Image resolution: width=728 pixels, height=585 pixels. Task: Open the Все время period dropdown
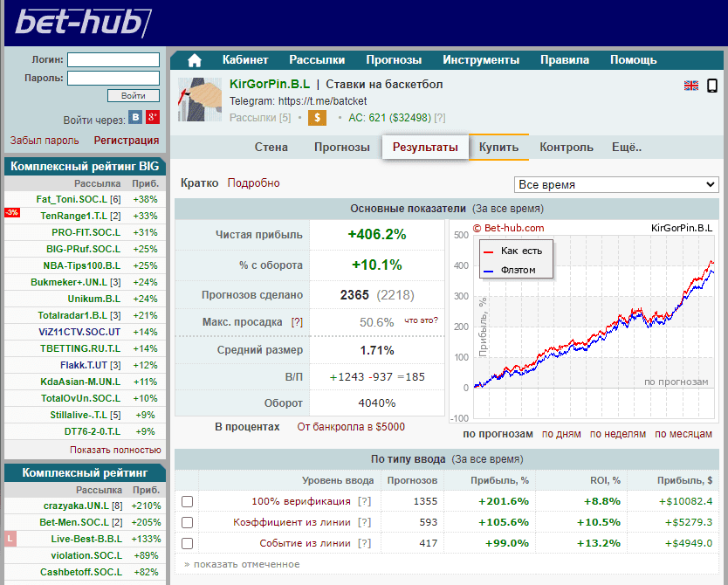(x=616, y=184)
